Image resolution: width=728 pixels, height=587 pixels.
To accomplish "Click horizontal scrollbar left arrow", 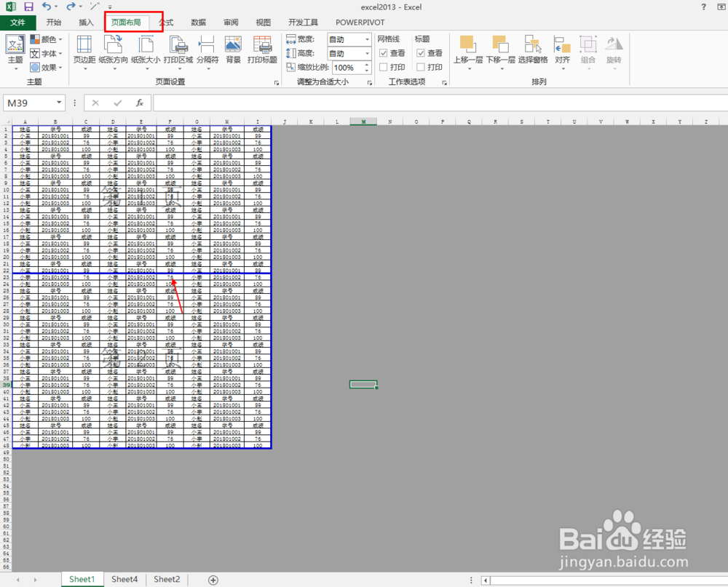I will [486, 580].
